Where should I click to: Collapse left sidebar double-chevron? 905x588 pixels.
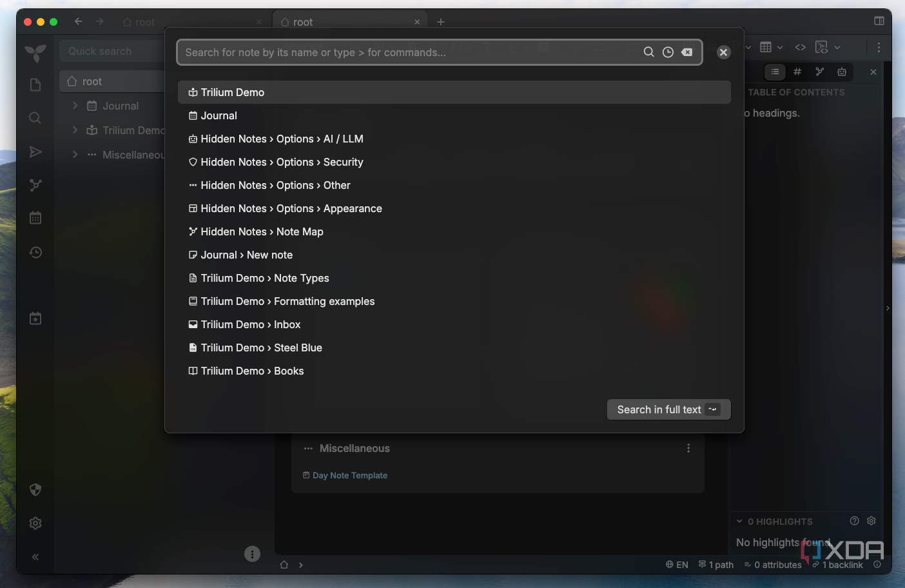pyautogui.click(x=35, y=556)
